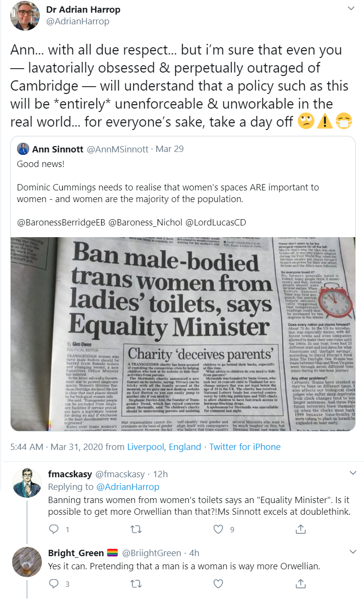Retweet Bright_Green's reply
This screenshot has width=364, height=599.
click(137, 583)
